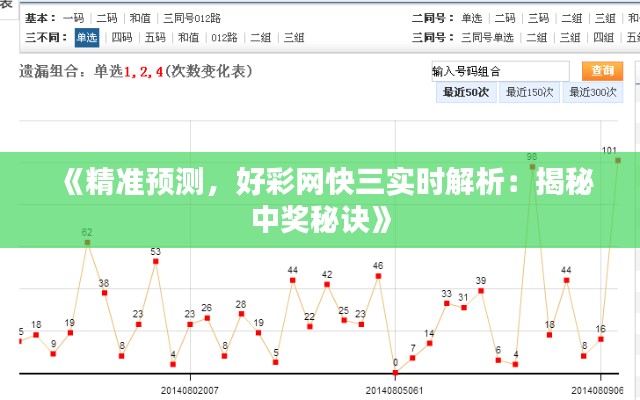The width and height of the screenshot is (640, 400).
Task: Choose 四码 in 三不同 row
Action: click(x=122, y=38)
